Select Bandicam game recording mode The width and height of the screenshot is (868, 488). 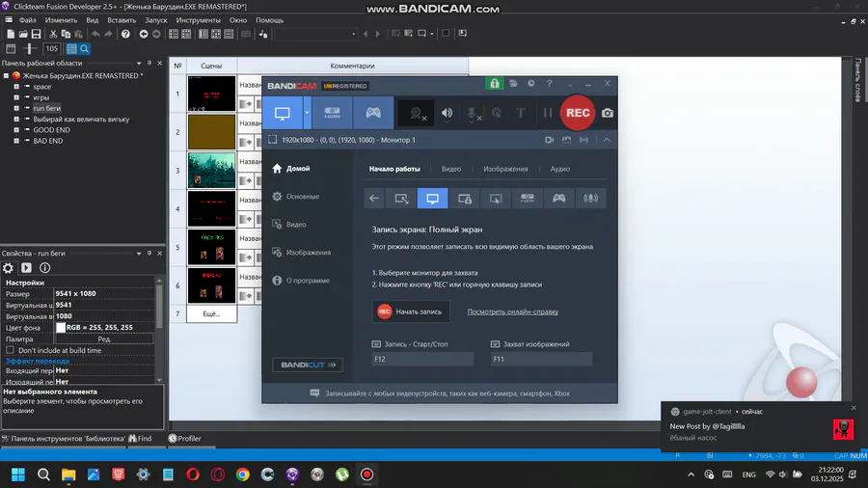pyautogui.click(x=373, y=113)
